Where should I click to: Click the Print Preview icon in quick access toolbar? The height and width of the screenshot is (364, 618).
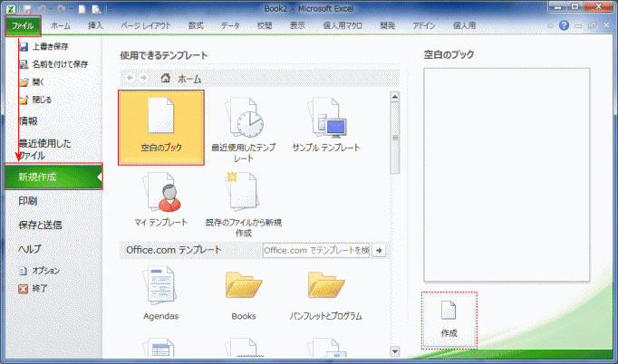[96, 9]
